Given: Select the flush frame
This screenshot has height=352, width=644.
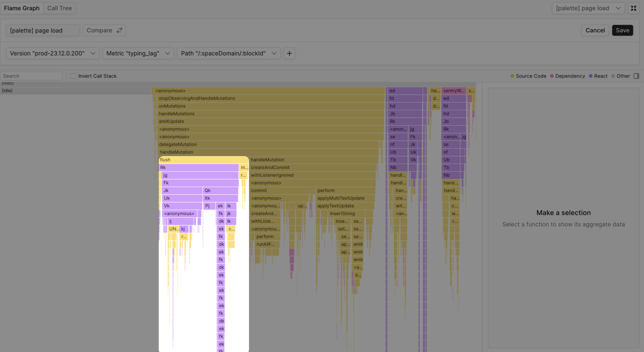Looking at the screenshot, I should pos(203,160).
